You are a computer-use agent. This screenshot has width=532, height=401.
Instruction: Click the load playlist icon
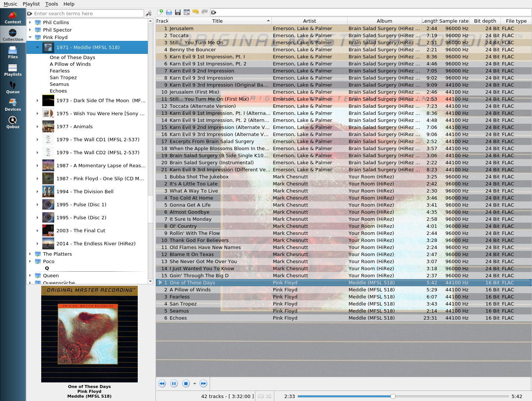169,12
